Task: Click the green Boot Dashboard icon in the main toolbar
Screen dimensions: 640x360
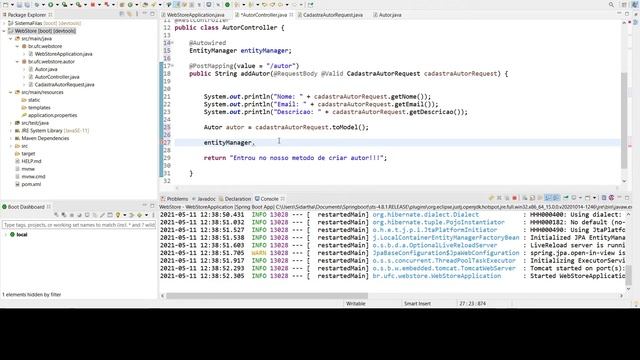Action: click(227, 4)
